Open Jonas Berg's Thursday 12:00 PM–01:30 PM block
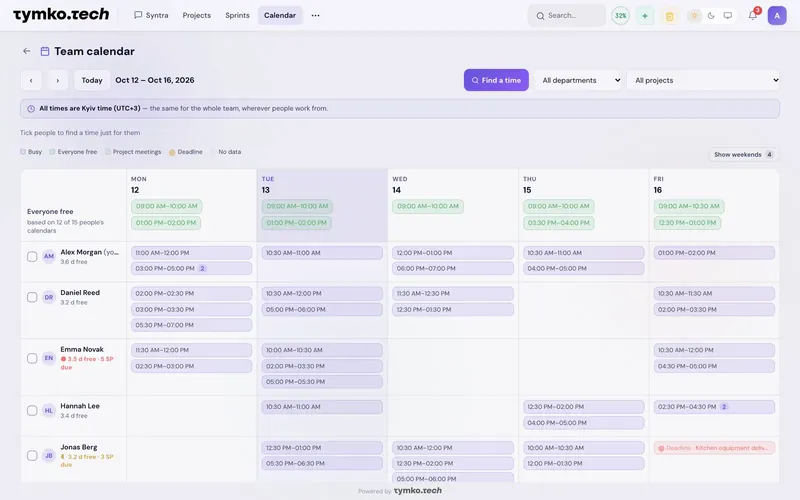The image size is (800, 500). [583, 463]
